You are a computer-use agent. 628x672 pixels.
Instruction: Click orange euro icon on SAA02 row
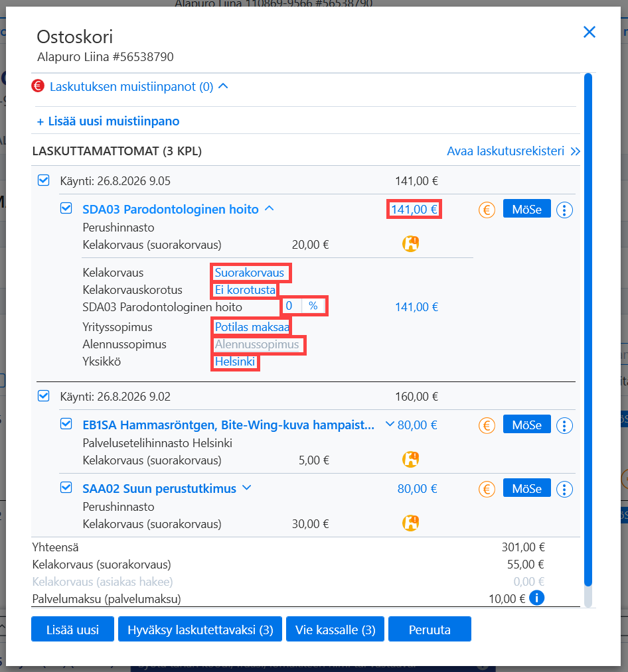tap(487, 489)
